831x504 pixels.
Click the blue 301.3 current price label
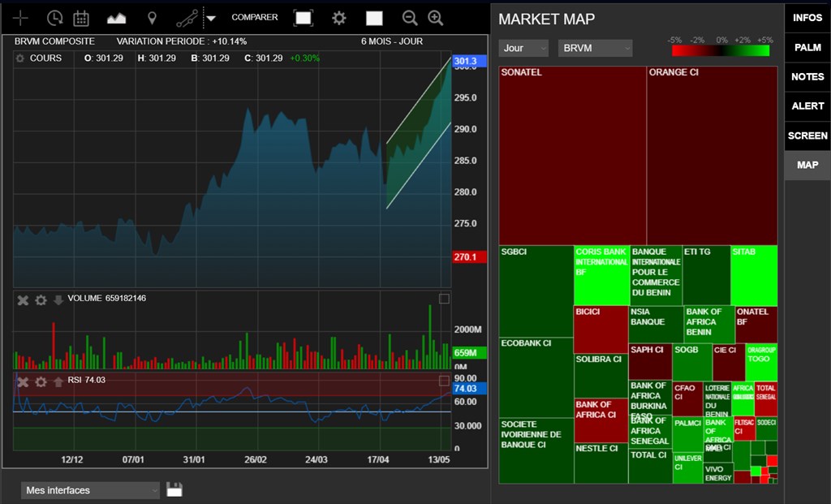(469, 61)
